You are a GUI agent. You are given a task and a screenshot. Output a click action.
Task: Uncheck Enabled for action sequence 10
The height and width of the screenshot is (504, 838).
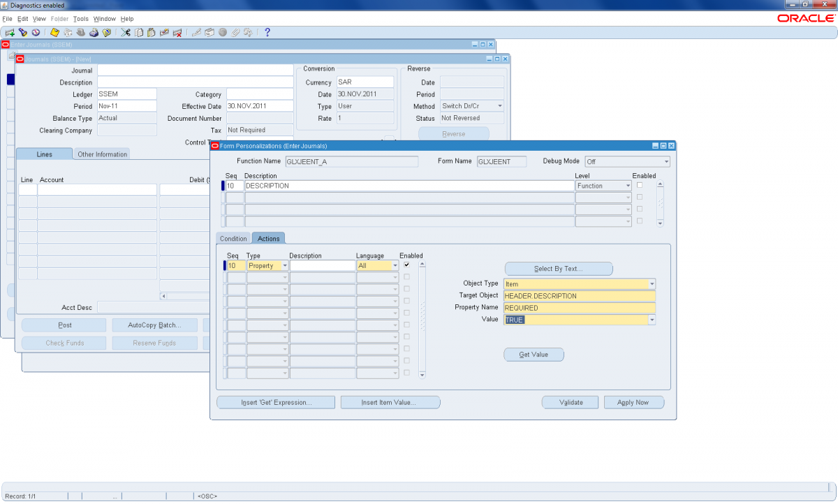407,265
